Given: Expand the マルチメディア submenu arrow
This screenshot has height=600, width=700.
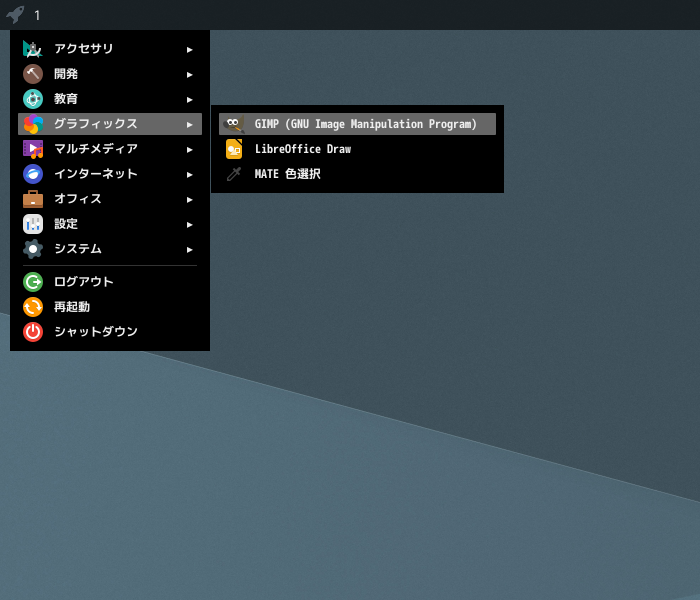Looking at the screenshot, I should [190, 150].
